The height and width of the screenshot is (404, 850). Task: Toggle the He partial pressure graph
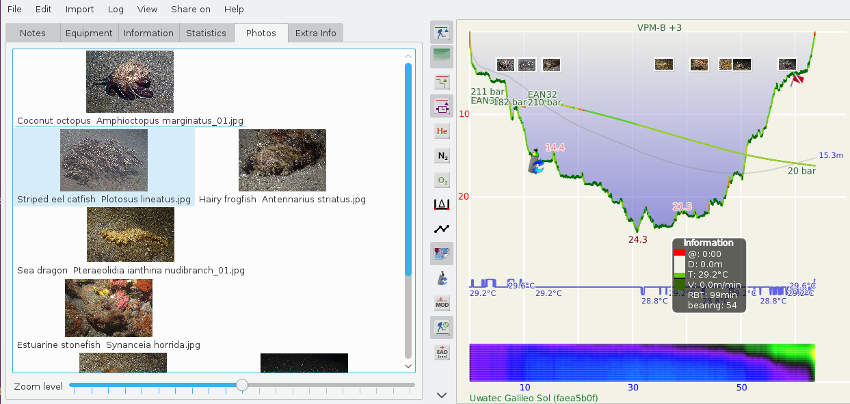tap(442, 130)
